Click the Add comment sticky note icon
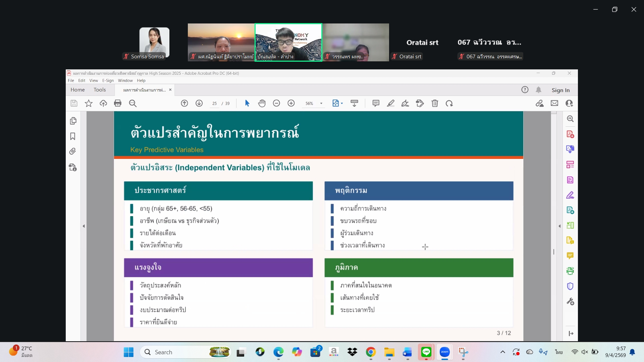 (x=376, y=103)
